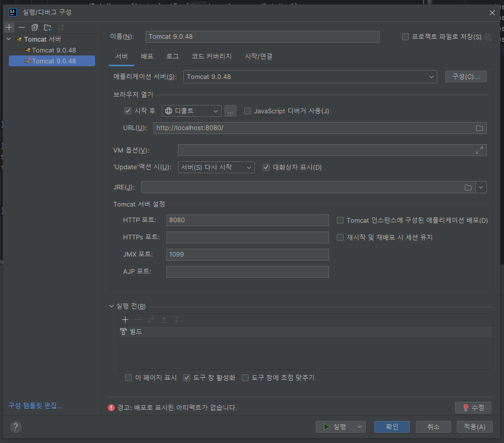The height and width of the screenshot is (443, 504).
Task: Remove the before-launch task
Action: (x=138, y=319)
